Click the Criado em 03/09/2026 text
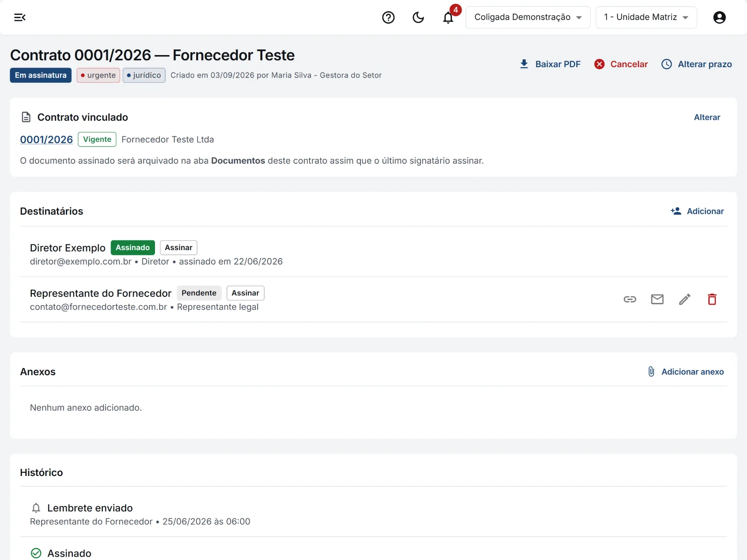The image size is (747, 560). (212, 75)
